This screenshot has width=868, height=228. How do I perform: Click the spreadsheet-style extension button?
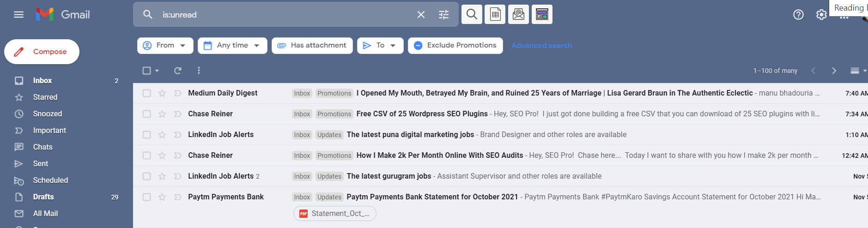click(x=495, y=14)
